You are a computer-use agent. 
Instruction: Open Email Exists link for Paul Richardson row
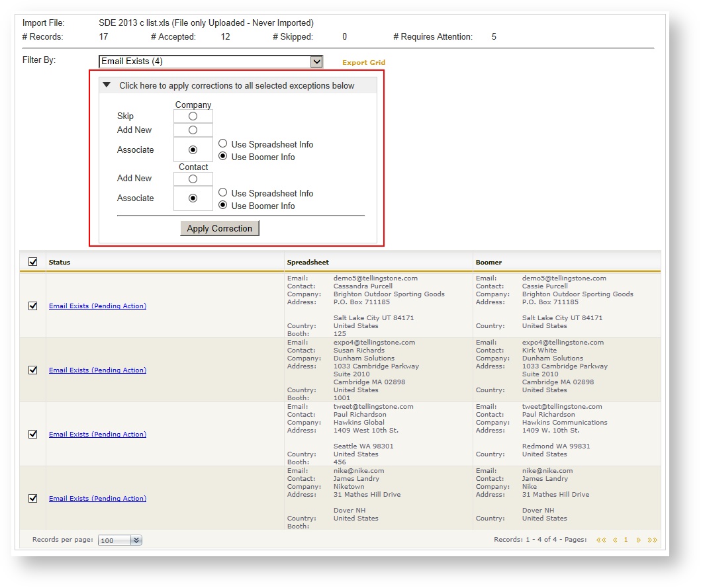97,435
